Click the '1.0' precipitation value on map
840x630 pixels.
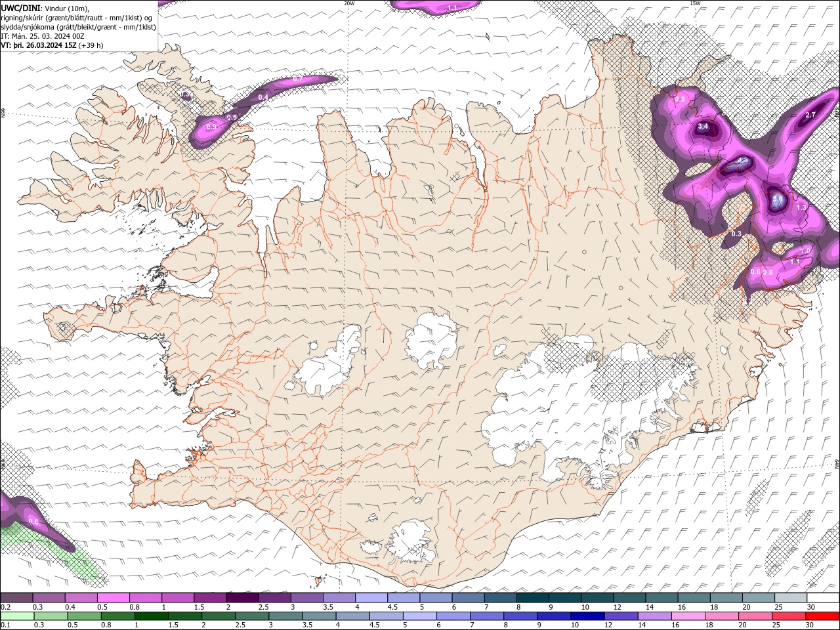806,251
